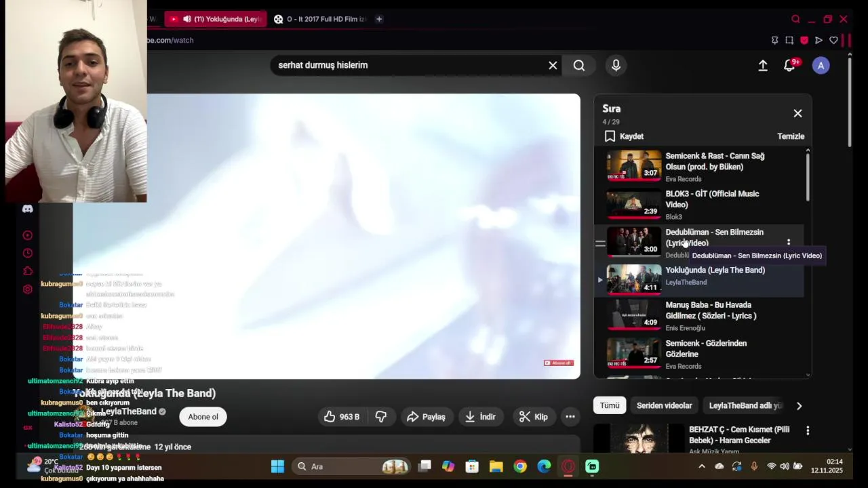Click the snapshot capture icon in address bar
The height and width of the screenshot is (488, 868).
tap(789, 40)
